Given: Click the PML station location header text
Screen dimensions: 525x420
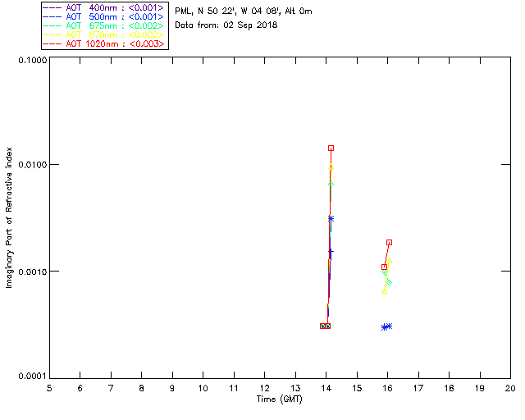Looking at the screenshot, I should 244,11.
